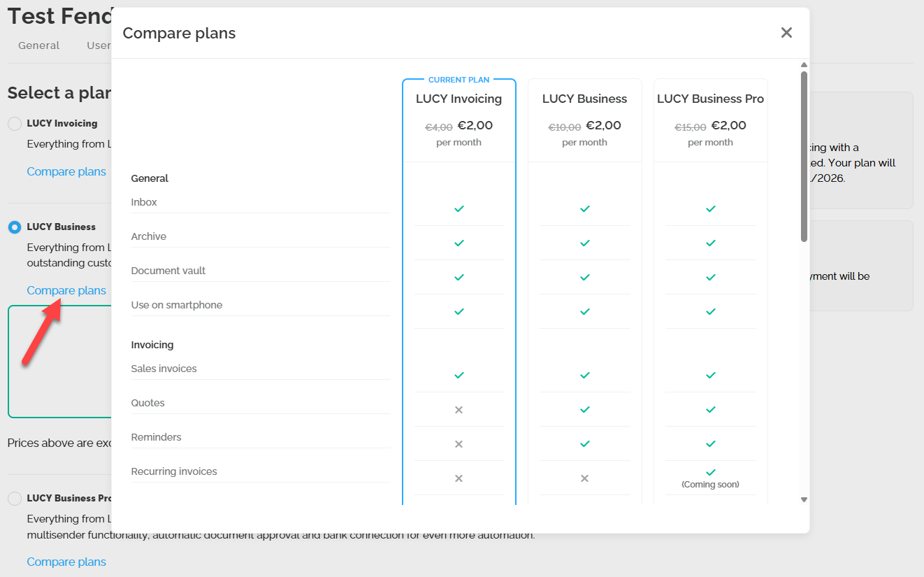The width and height of the screenshot is (924, 577).
Task: Click the Inbox feature label
Action: point(144,202)
